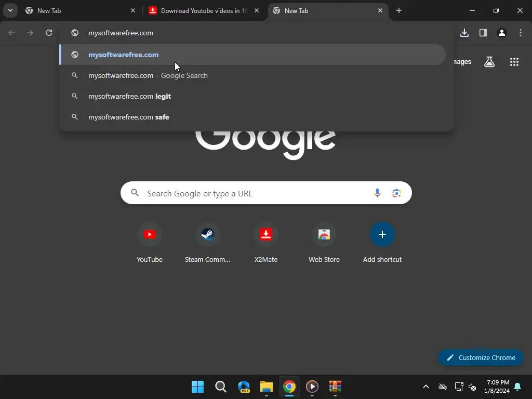532x399 pixels.
Task: Open the tab search dropdown arrow
Action: [10, 10]
